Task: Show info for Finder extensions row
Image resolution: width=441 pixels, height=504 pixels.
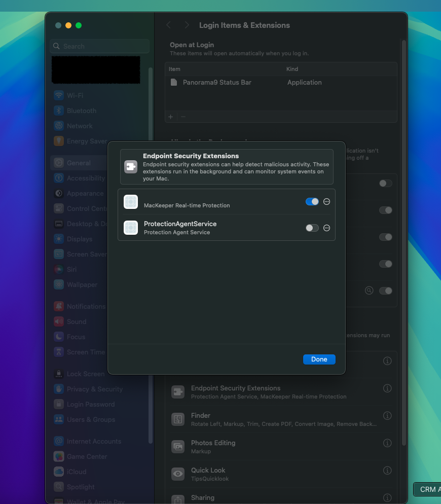Action: click(x=387, y=416)
